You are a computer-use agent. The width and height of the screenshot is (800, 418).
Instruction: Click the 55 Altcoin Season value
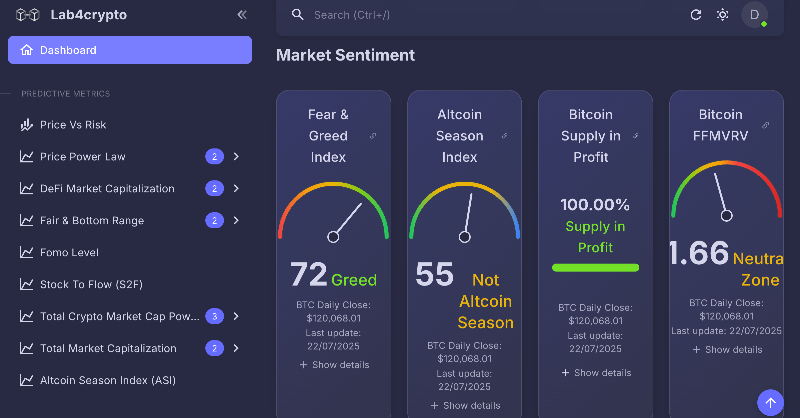coord(434,274)
